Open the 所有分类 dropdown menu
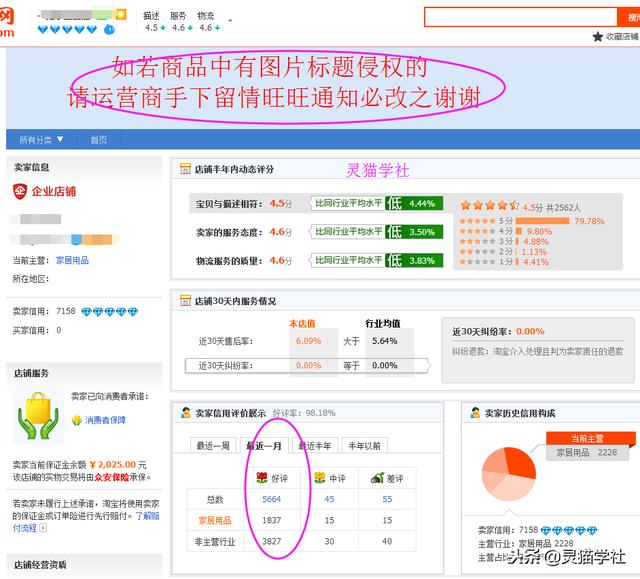The height and width of the screenshot is (579, 640). pyautogui.click(x=41, y=140)
